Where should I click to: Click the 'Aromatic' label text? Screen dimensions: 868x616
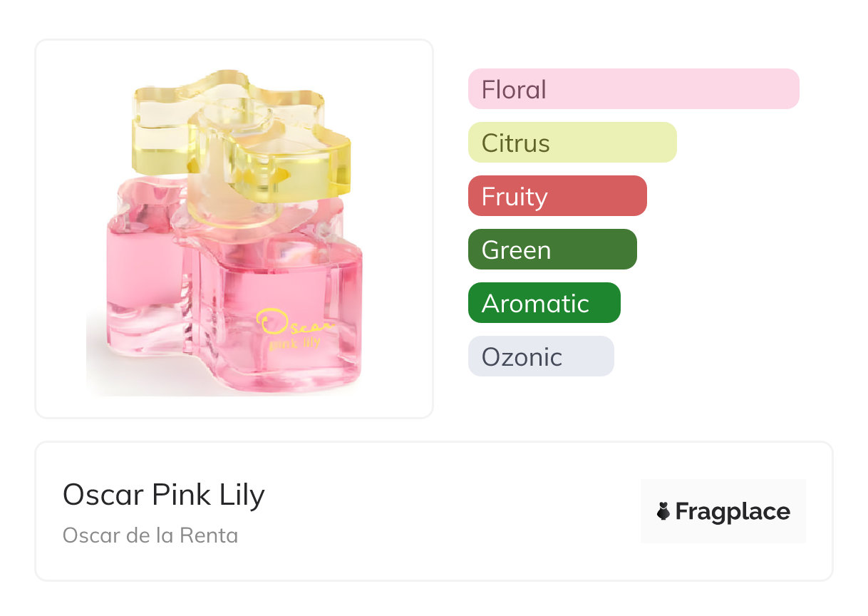pos(535,304)
